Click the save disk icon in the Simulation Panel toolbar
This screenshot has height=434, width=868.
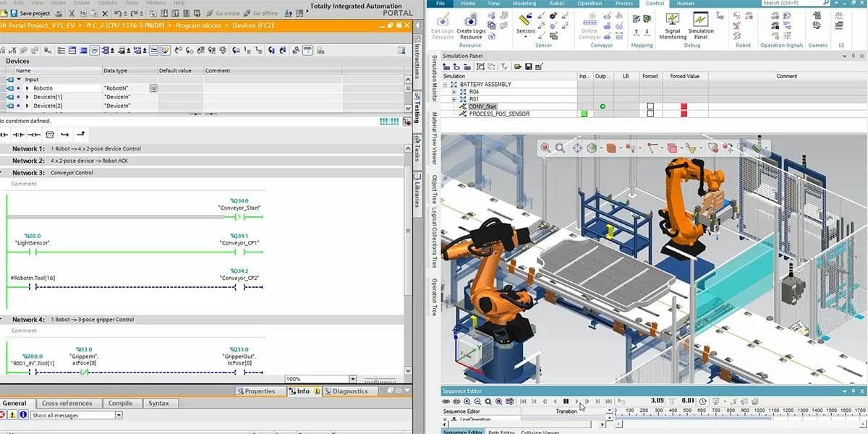click(x=529, y=67)
